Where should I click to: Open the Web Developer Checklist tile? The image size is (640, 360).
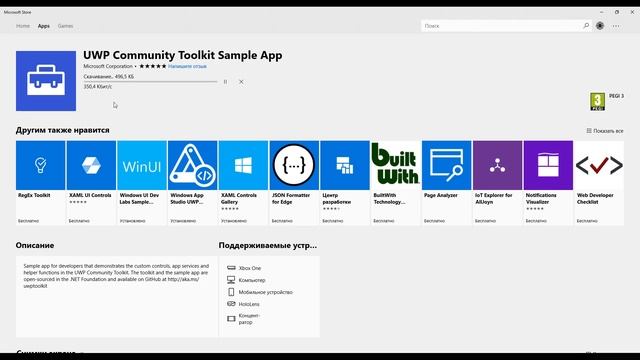[x=599, y=183]
